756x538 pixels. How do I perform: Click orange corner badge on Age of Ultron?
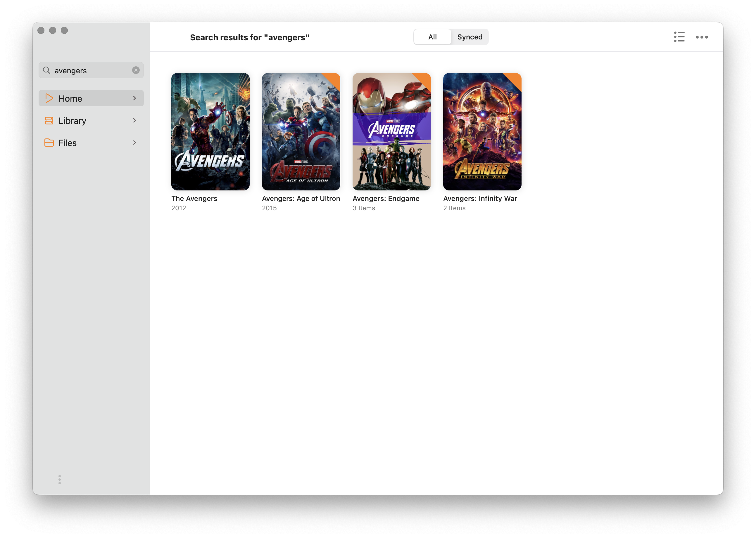click(334, 79)
